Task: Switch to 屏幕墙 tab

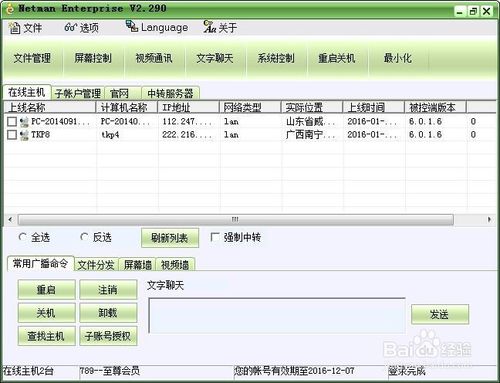Action: click(x=138, y=265)
